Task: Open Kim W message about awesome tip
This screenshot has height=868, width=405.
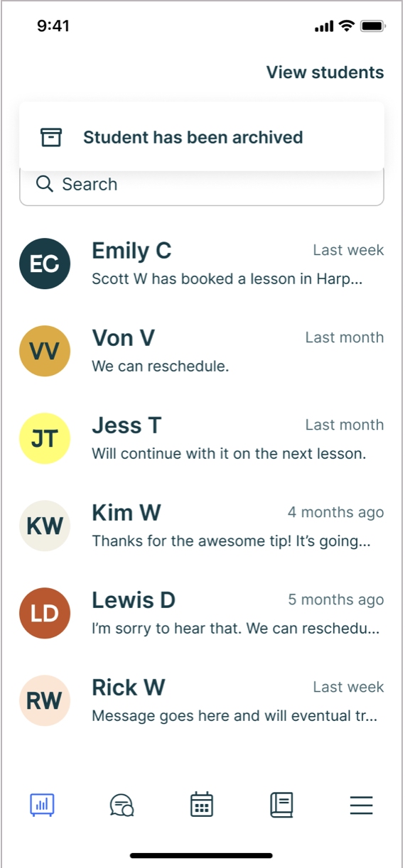Action: pyautogui.click(x=202, y=526)
